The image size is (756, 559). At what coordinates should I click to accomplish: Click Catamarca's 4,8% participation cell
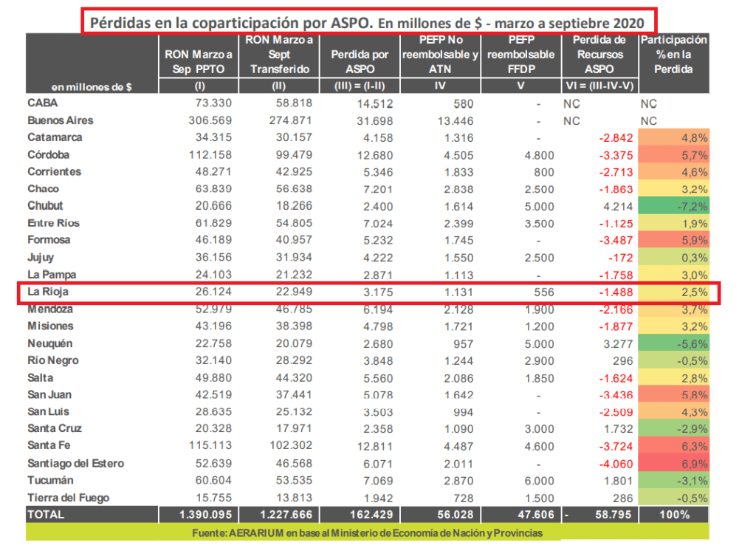673,137
